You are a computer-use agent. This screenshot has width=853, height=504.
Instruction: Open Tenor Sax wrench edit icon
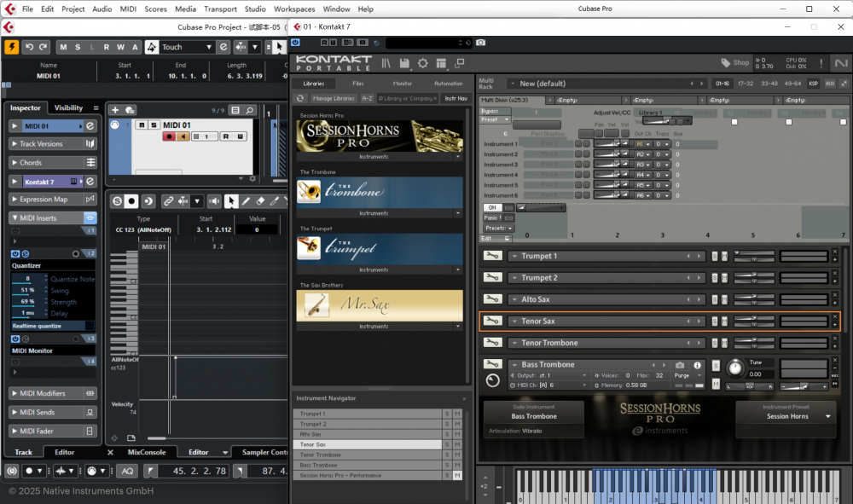492,321
